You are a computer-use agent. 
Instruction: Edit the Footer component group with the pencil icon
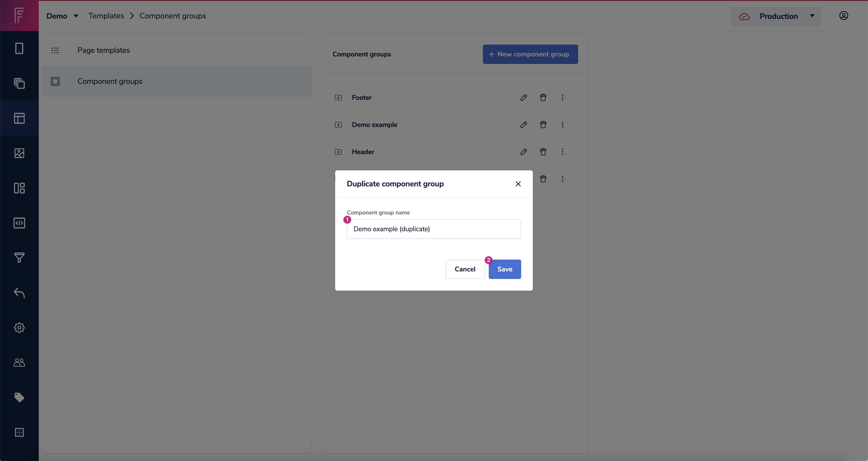(524, 97)
